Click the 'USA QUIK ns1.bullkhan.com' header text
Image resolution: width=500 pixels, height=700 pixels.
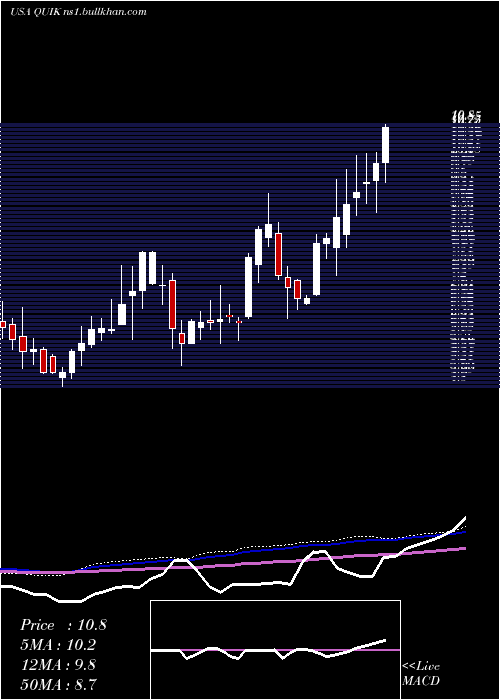78,12
